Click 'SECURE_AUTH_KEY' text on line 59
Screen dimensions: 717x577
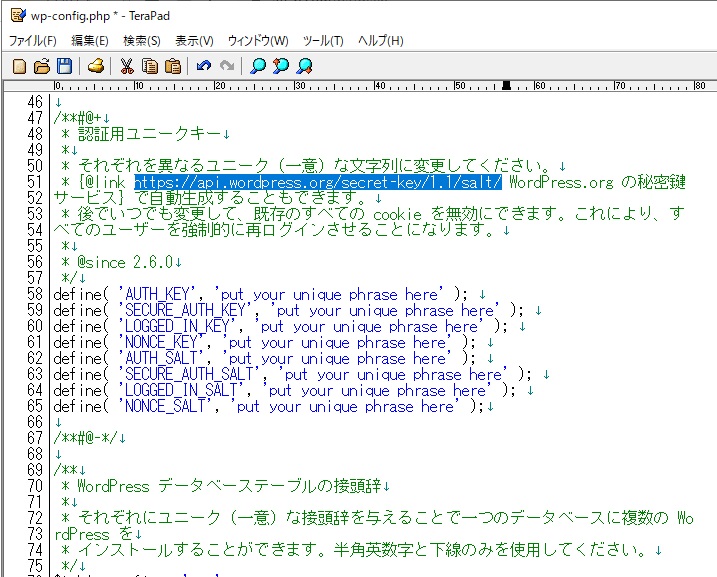pos(185,310)
